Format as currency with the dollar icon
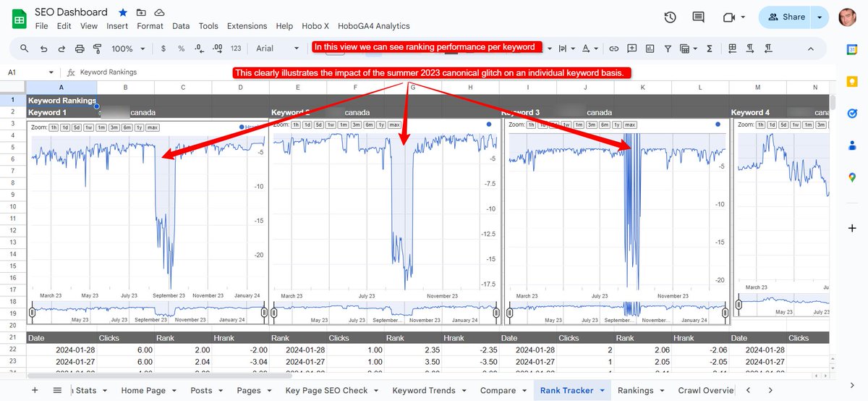This screenshot has width=868, height=401. [163, 48]
